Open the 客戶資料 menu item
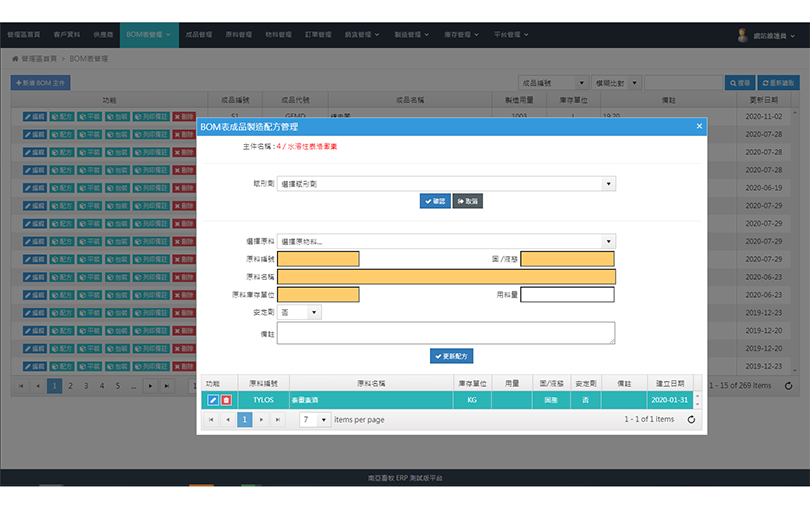 [67, 35]
